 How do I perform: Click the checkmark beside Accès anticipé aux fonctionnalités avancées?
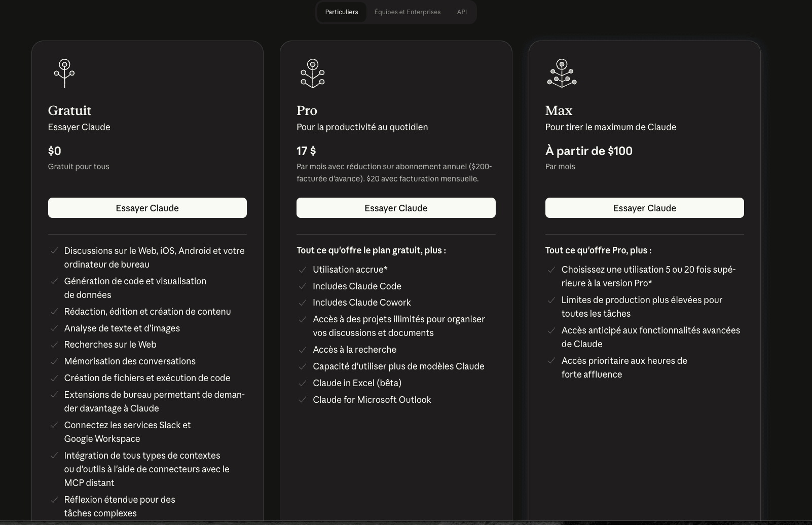pyautogui.click(x=551, y=330)
